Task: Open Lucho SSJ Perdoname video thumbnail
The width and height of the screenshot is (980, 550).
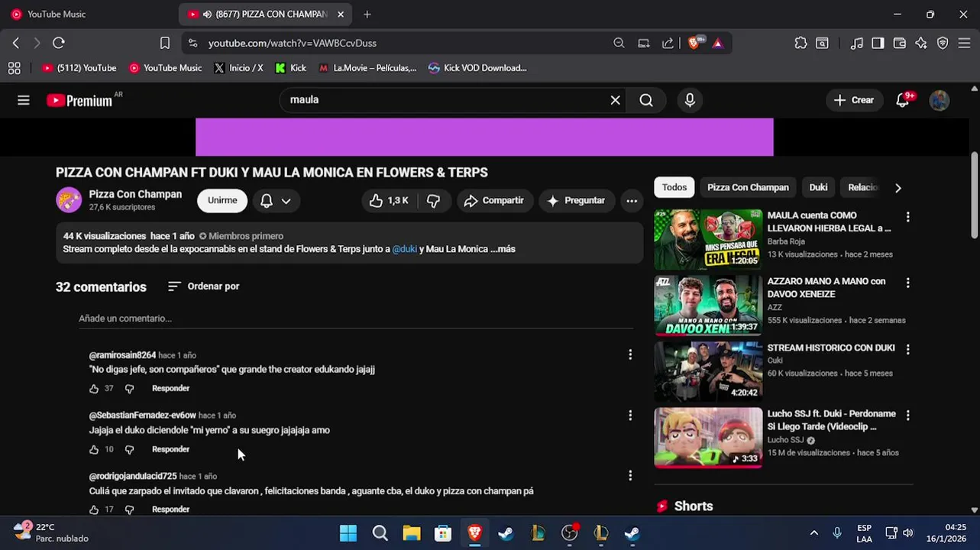Action: 708,438
